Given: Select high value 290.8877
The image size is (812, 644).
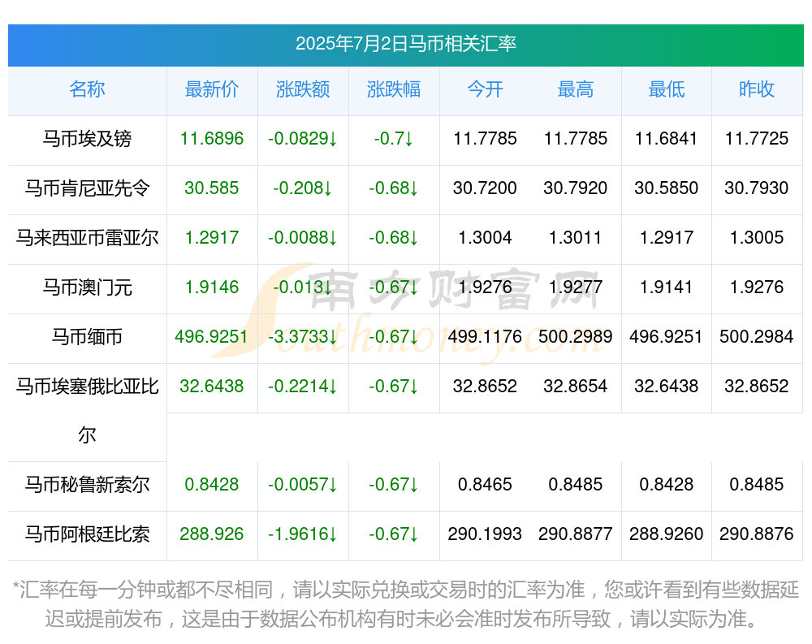Looking at the screenshot, I should pos(576,534).
